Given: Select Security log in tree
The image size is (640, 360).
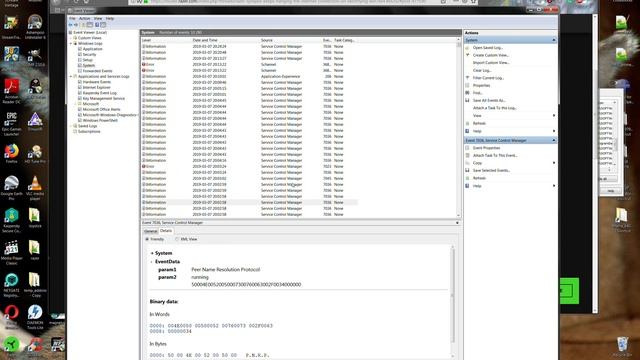Looking at the screenshot, I should click(89, 54).
